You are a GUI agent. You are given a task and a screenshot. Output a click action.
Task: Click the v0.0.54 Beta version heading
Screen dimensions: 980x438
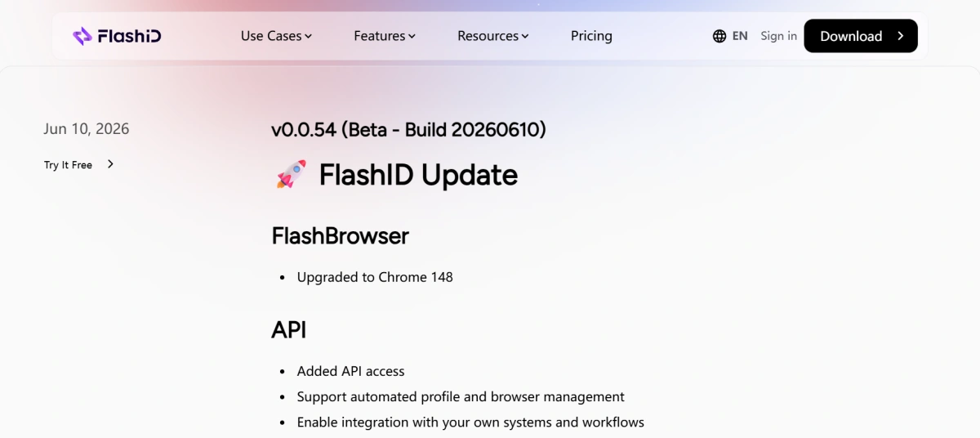(x=408, y=129)
